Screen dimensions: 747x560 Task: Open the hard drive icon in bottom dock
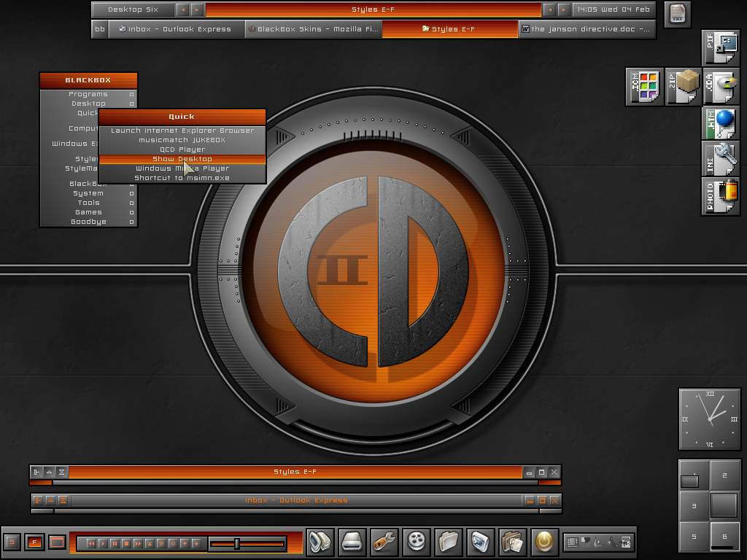click(x=352, y=542)
